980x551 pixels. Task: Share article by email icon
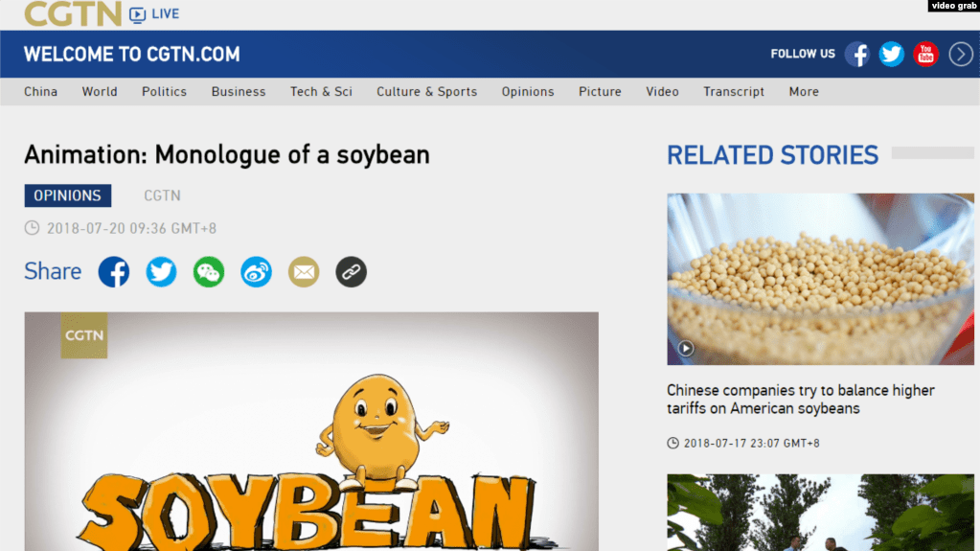coord(304,272)
